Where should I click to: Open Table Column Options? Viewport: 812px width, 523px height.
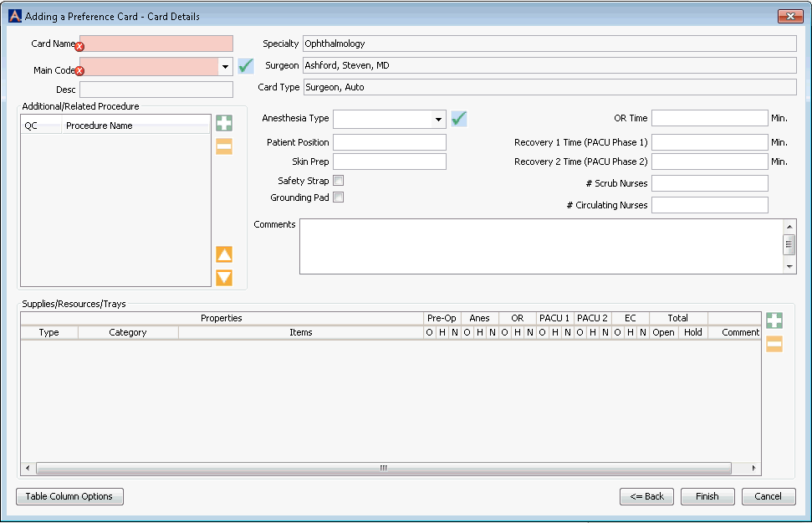coord(69,496)
